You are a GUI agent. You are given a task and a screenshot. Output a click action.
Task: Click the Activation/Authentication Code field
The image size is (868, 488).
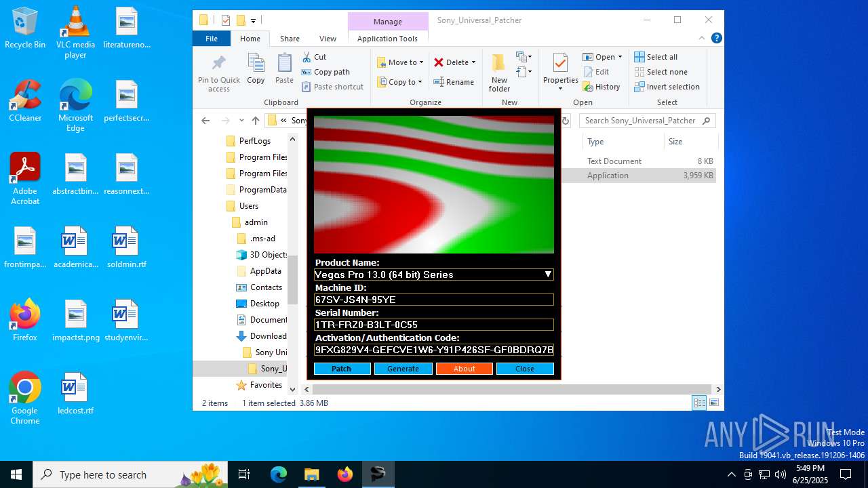click(434, 350)
